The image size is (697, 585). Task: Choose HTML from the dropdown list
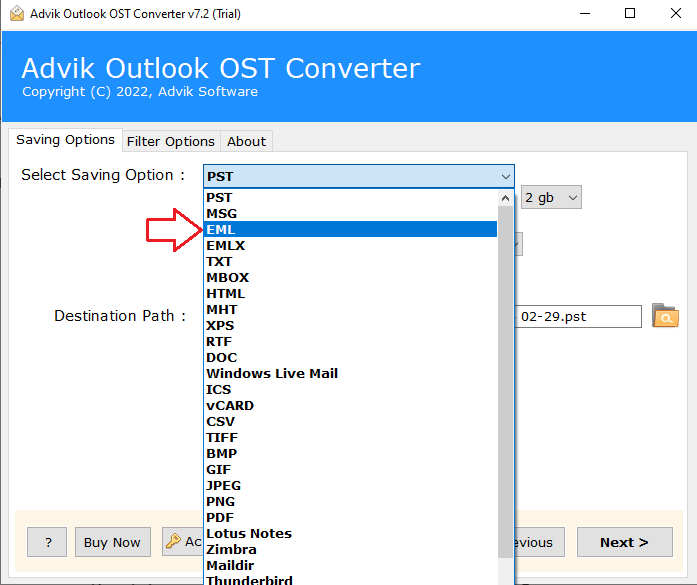[x=350, y=293]
